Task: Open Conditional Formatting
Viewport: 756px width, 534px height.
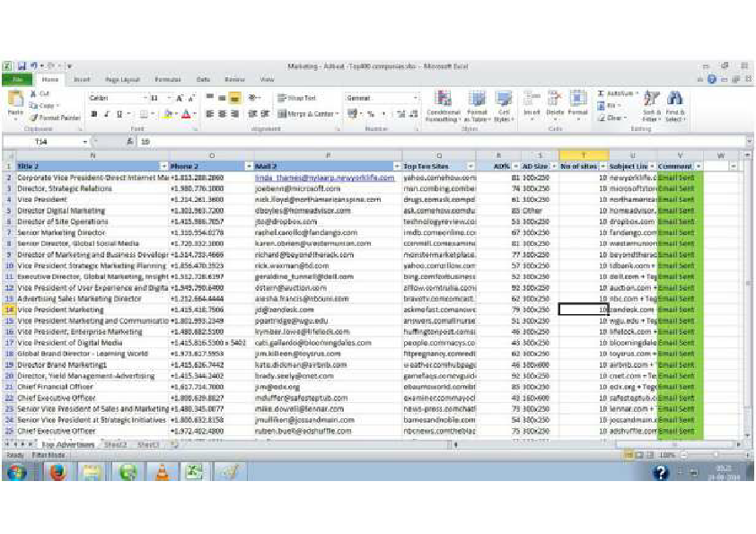Action: click(x=443, y=107)
